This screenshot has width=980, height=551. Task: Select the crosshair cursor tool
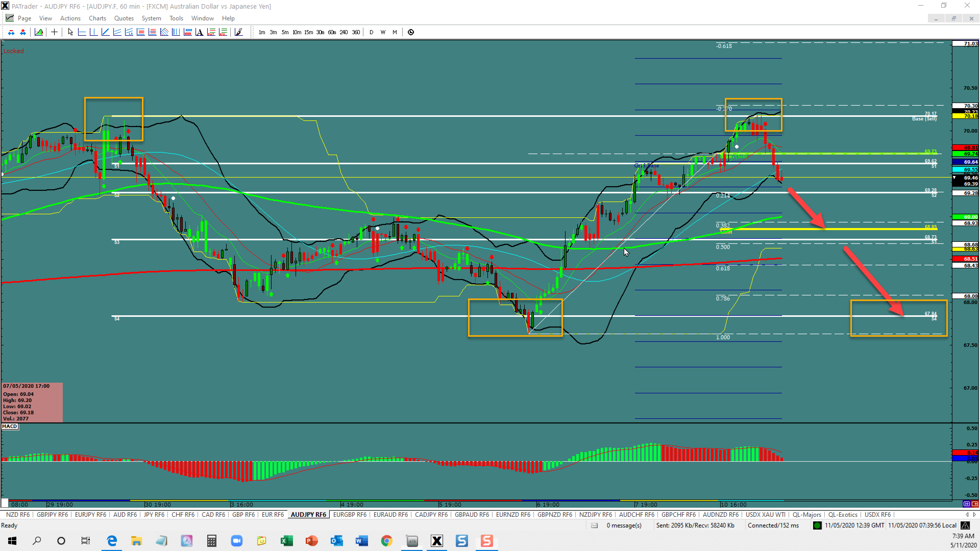point(54,32)
